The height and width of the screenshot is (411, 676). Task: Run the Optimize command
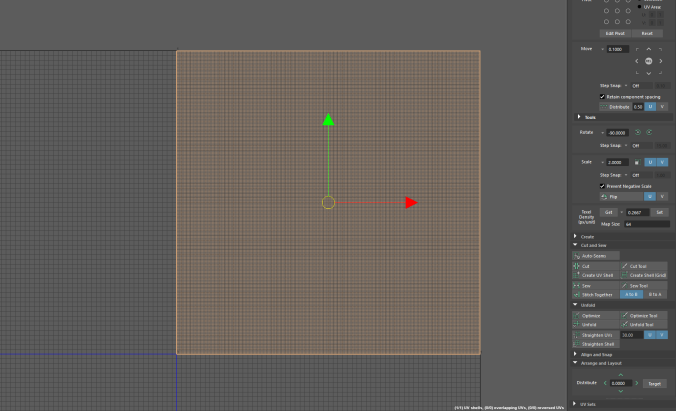pyautogui.click(x=596, y=316)
